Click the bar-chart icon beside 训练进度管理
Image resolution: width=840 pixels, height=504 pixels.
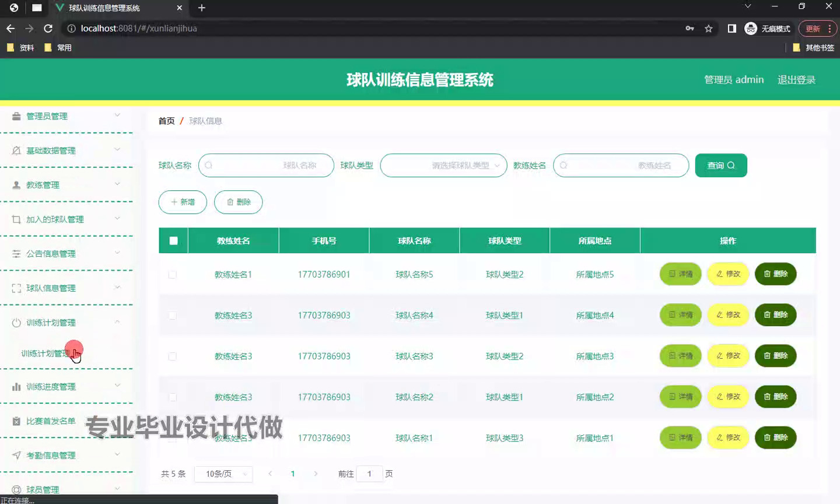pos(16,387)
